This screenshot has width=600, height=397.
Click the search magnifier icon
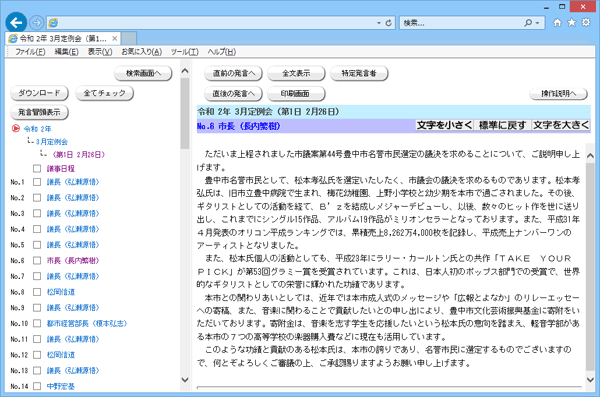528,23
